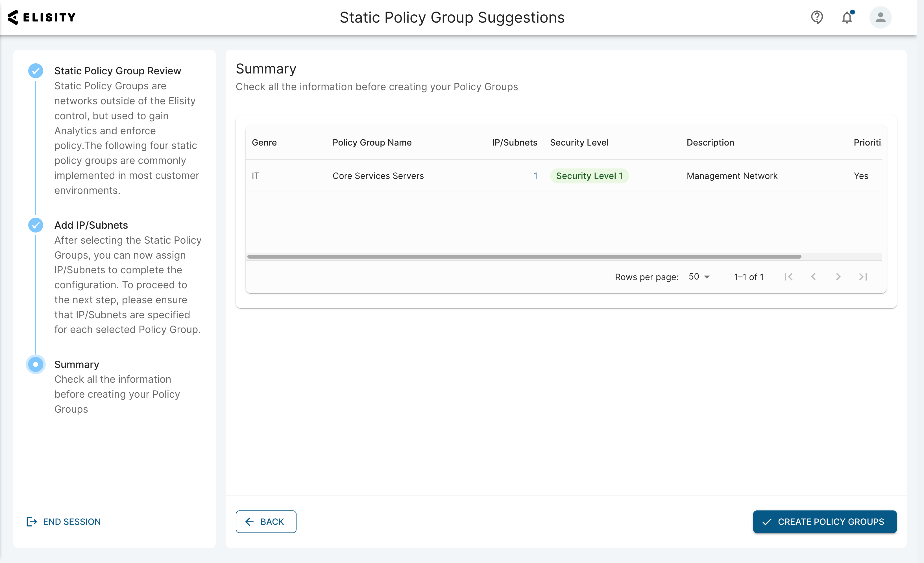This screenshot has height=563, width=924.
Task: Click the Elisity logo
Action: 41,17
